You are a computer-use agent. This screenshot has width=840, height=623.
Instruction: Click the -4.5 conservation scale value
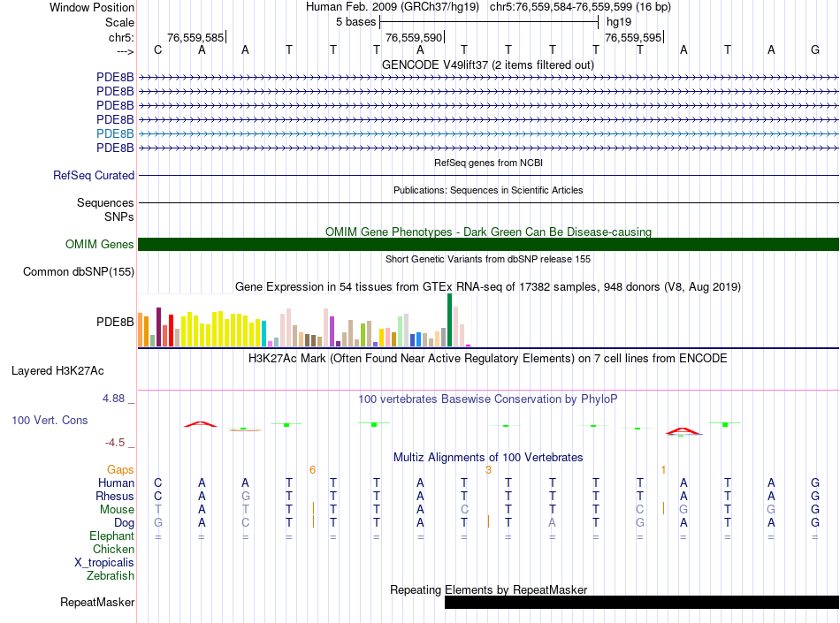click(115, 443)
